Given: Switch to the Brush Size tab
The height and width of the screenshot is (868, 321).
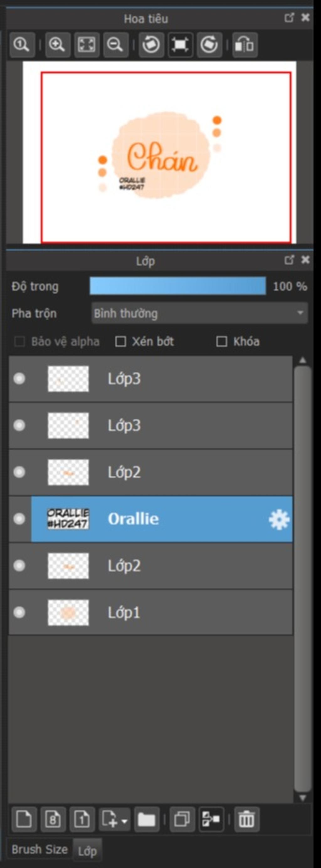Looking at the screenshot, I should coord(39,850).
